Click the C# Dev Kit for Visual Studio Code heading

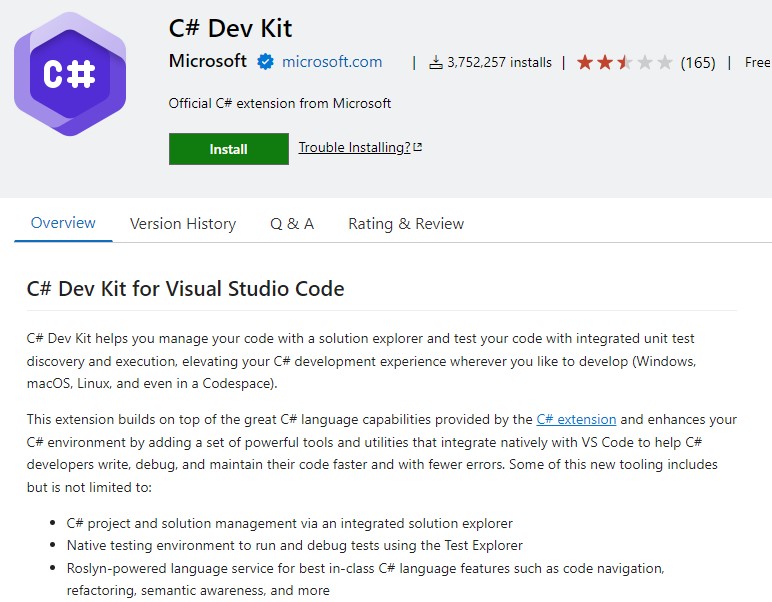(185, 289)
